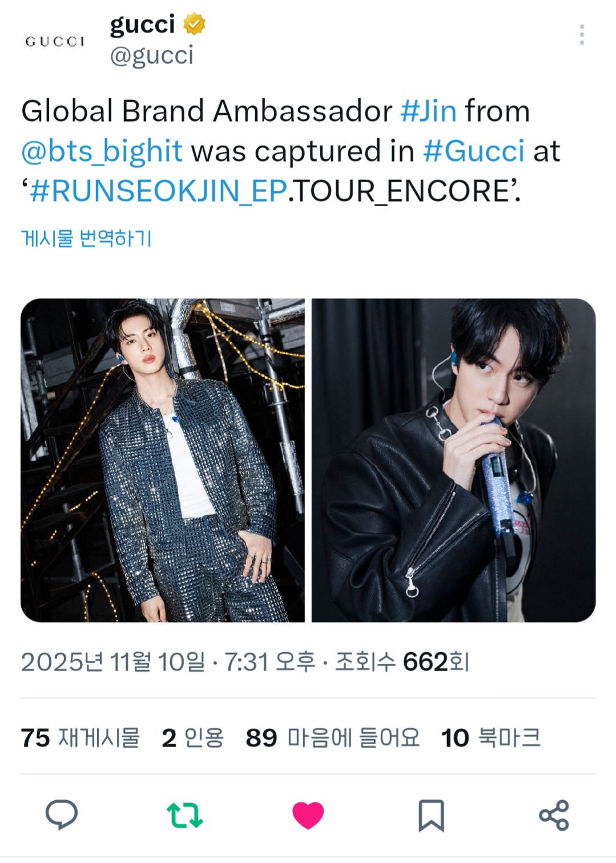Toggle the bookmark icon
Viewport: 616px width, 863px height.
[x=431, y=815]
